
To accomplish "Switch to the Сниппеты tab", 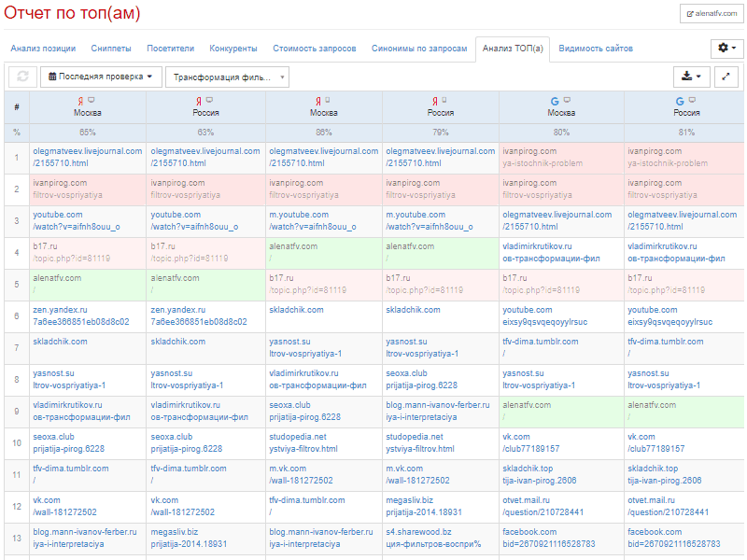I will 111,49.
